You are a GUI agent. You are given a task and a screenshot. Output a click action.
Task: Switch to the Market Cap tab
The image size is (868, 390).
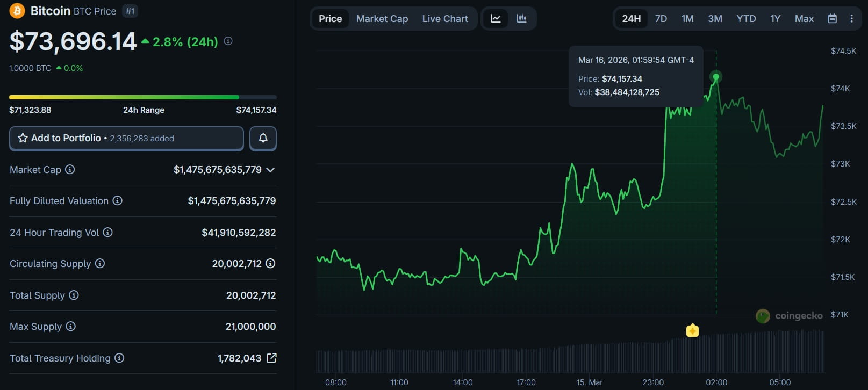(382, 19)
